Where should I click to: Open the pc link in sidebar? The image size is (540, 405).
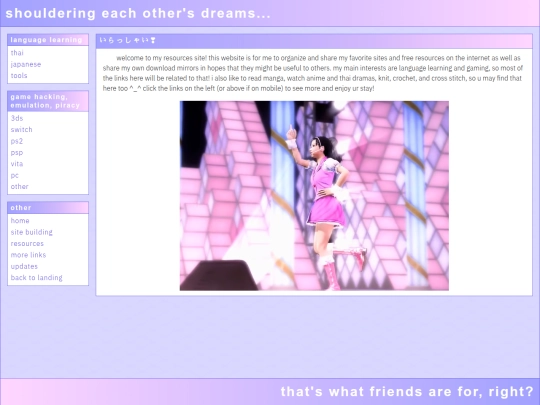click(14, 175)
